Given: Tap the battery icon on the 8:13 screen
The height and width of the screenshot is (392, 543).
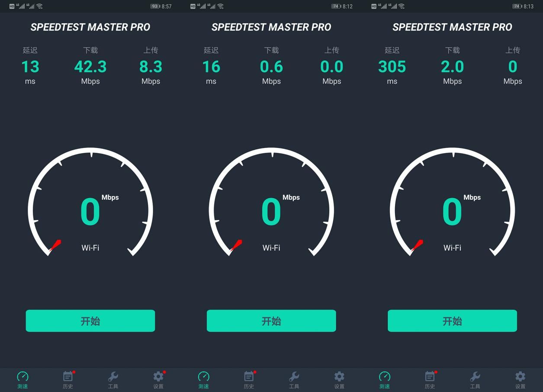Looking at the screenshot, I should (517, 6).
